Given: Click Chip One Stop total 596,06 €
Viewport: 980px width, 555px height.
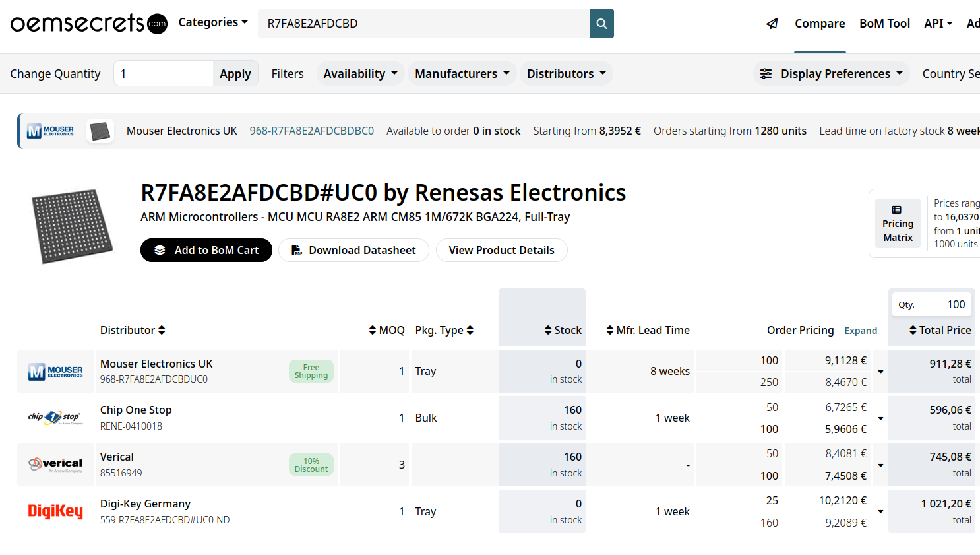Looking at the screenshot, I should point(950,410).
